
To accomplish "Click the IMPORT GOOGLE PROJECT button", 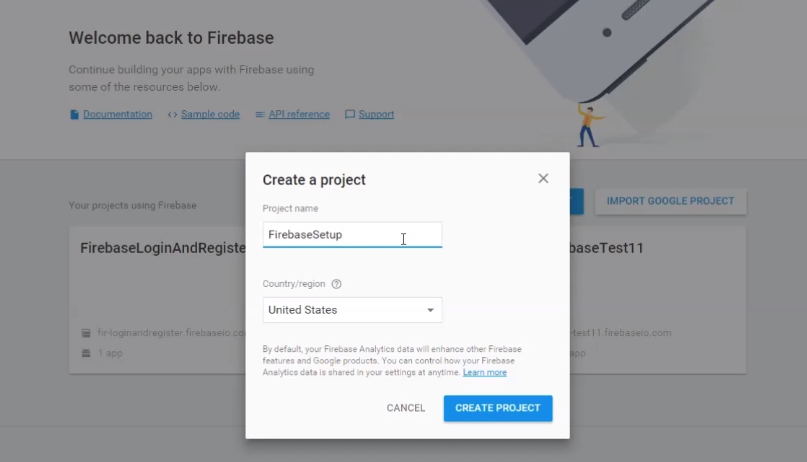I will click(x=670, y=201).
